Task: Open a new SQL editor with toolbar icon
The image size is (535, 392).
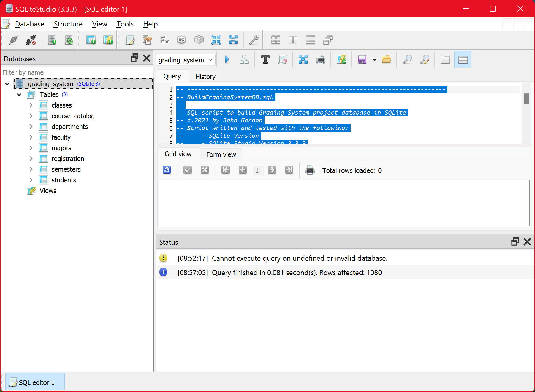Action: point(130,40)
